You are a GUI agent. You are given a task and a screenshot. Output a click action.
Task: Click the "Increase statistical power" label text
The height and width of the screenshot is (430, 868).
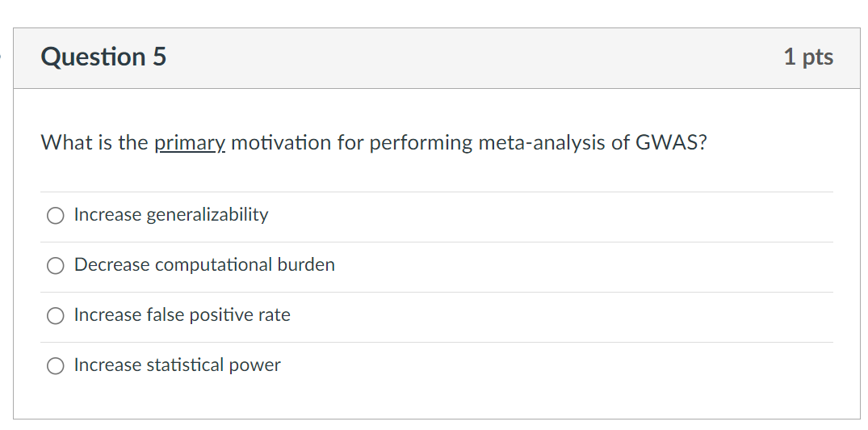(x=177, y=365)
